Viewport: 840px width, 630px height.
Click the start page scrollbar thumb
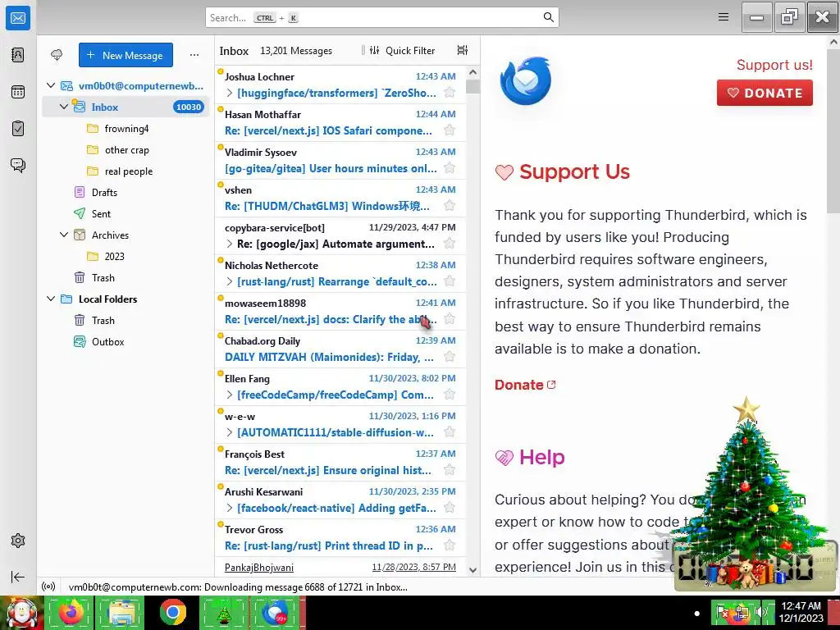[833, 131]
